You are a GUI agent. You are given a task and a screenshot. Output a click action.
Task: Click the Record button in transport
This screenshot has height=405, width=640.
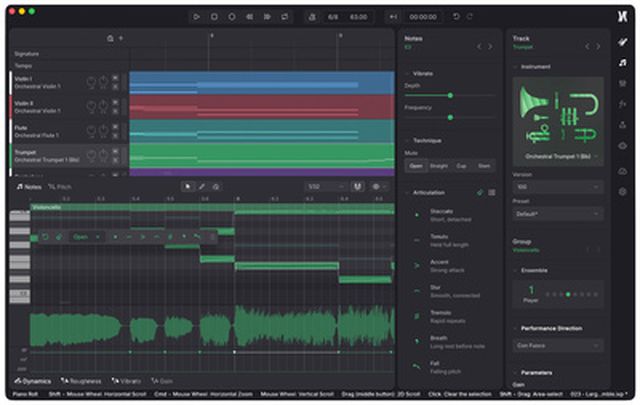coord(231,17)
